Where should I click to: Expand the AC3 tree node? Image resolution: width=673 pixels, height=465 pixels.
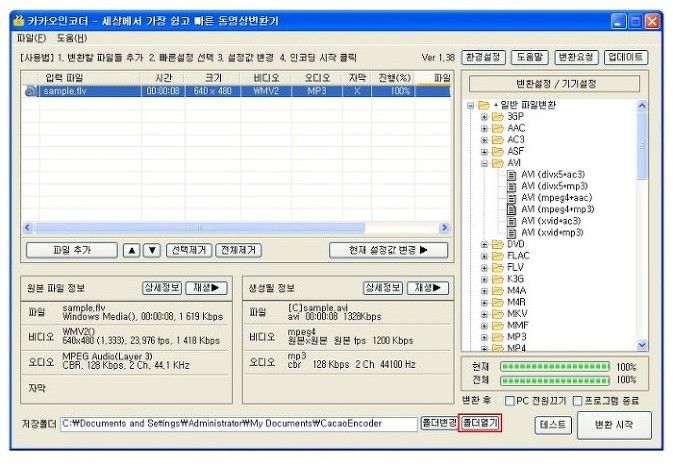point(484,140)
